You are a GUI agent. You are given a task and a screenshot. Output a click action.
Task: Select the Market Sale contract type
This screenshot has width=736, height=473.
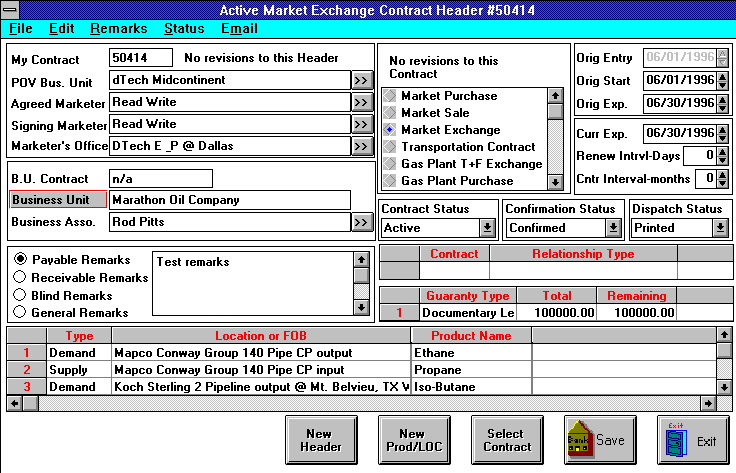point(427,113)
